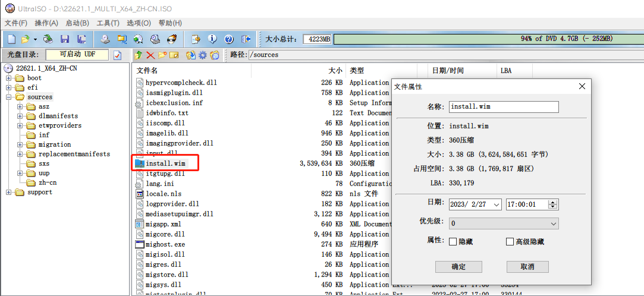This screenshot has height=296, width=644.
Task: Collapse the sources folder tree node
Action: 9,97
